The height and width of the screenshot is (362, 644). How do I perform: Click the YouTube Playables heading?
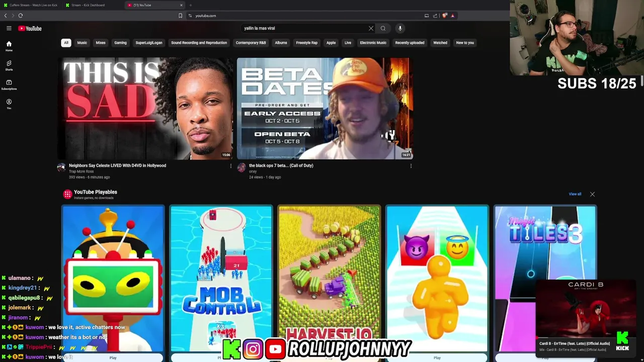95,192
